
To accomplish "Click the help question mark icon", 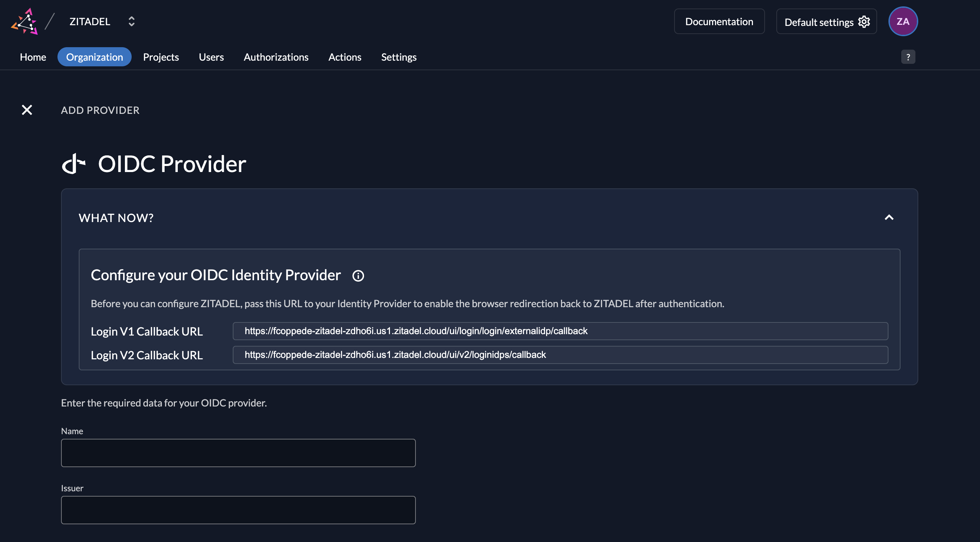I will click(x=908, y=57).
